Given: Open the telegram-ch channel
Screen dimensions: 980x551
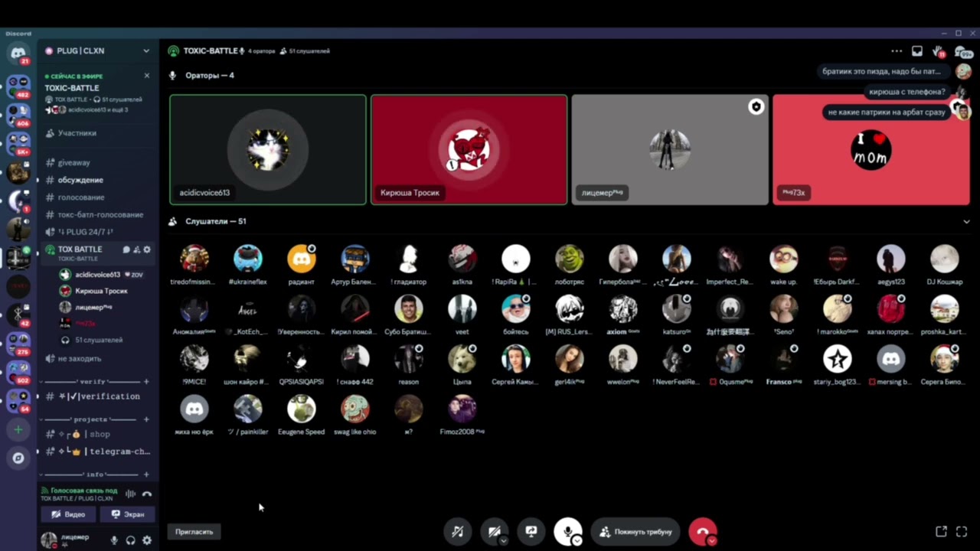Looking at the screenshot, I should click(x=97, y=452).
